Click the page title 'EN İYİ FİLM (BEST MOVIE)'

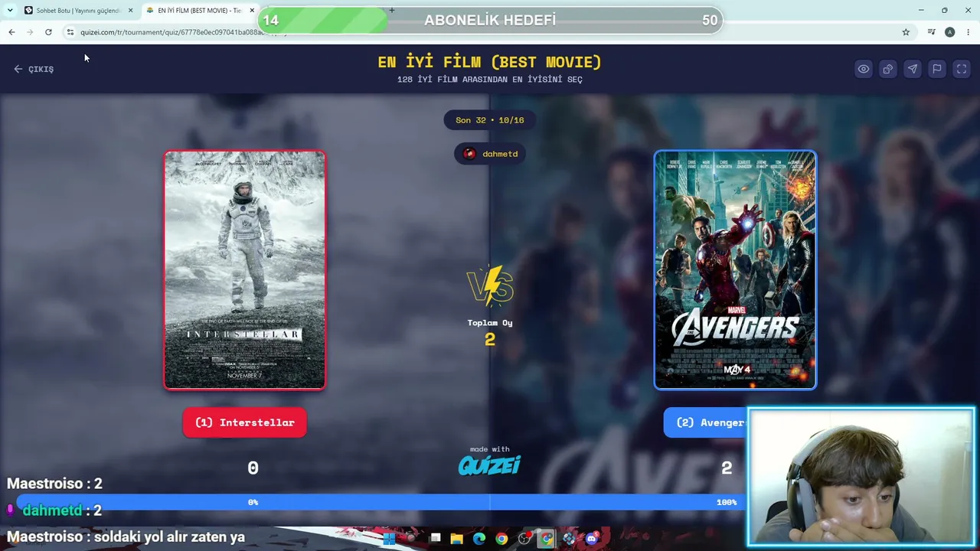click(x=490, y=62)
